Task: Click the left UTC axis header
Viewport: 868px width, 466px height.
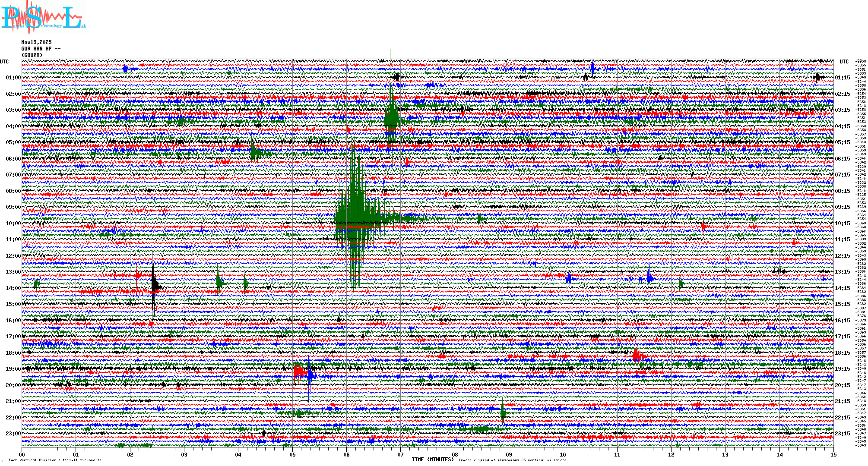Action: 4,62
